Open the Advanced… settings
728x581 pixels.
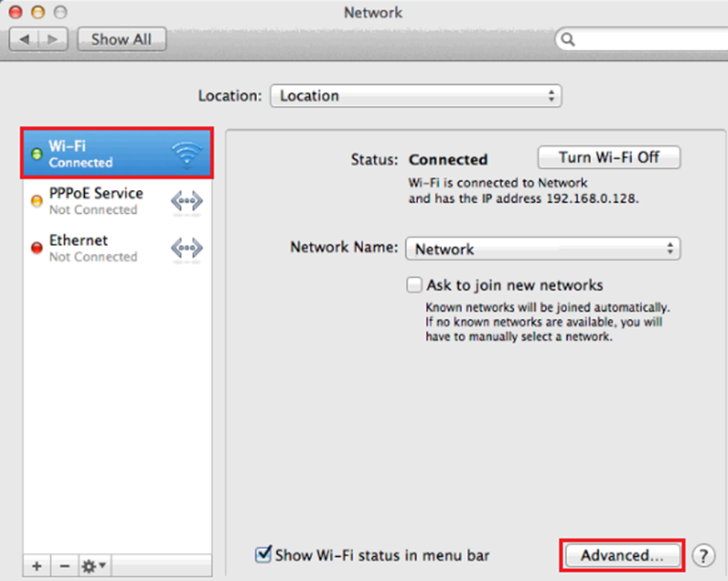tap(622, 555)
